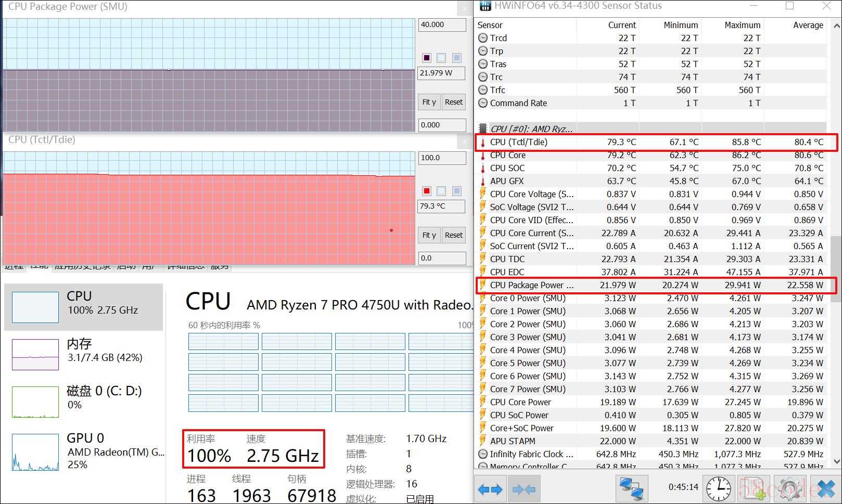Click Fit y in CPU Package Power graph
Viewport: 842px width, 504px height.
[x=429, y=102]
